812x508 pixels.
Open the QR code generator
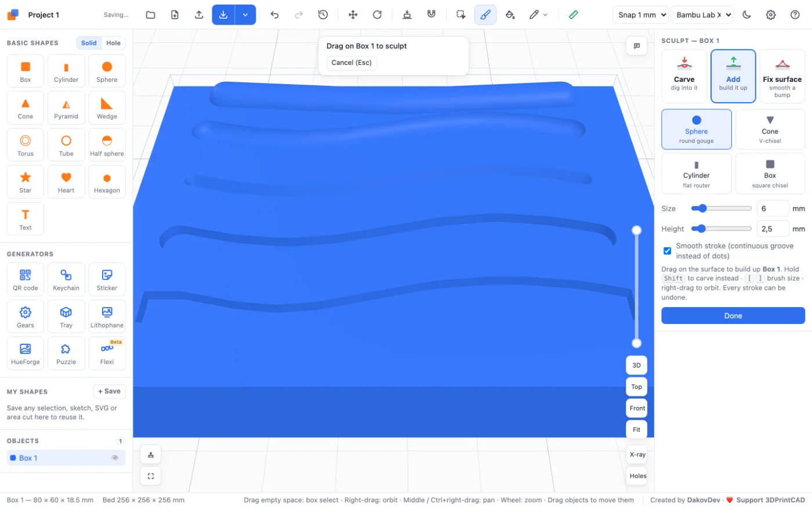coord(26,279)
